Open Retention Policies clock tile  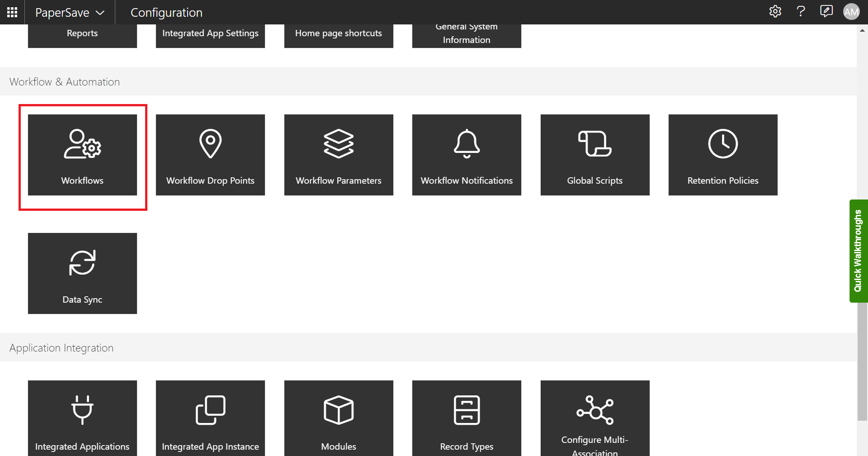click(x=723, y=155)
